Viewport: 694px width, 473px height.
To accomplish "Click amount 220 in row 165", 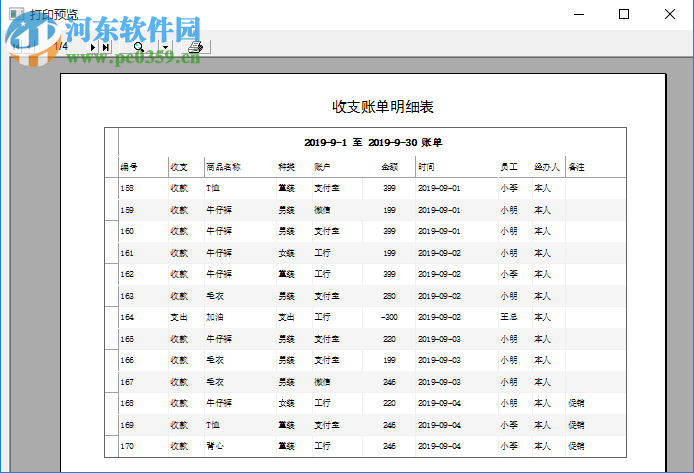I will (389, 339).
